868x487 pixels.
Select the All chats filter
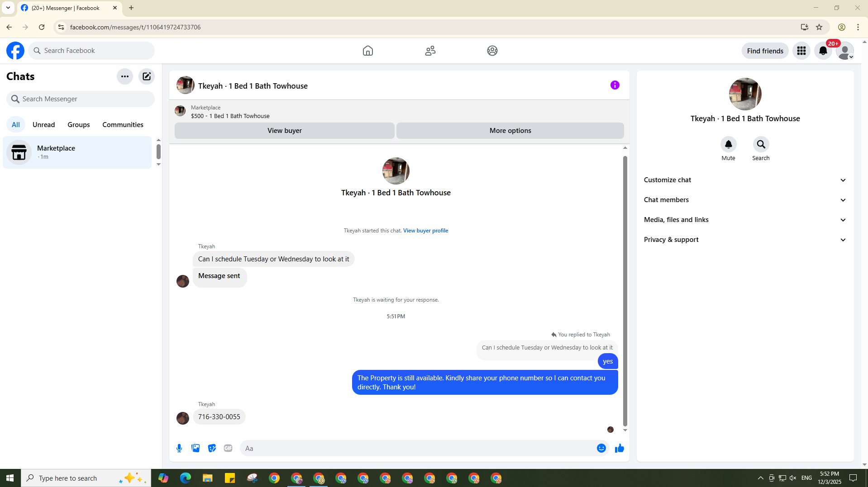[x=16, y=125]
